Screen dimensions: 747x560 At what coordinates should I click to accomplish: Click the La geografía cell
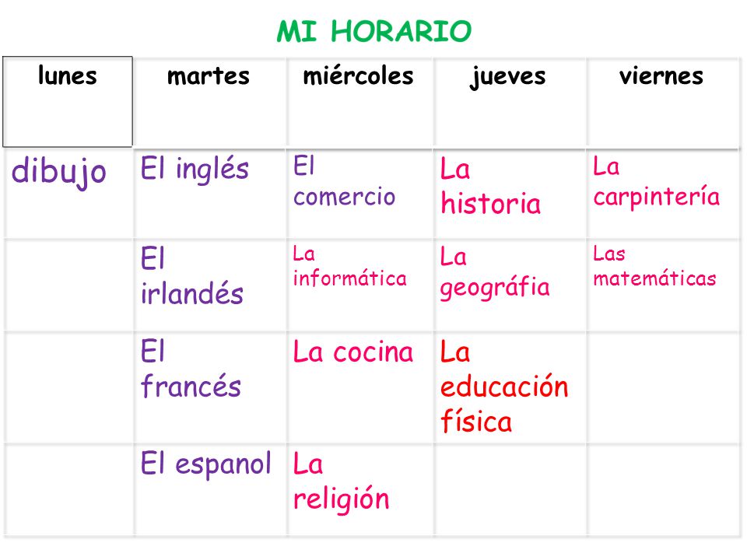click(x=510, y=285)
